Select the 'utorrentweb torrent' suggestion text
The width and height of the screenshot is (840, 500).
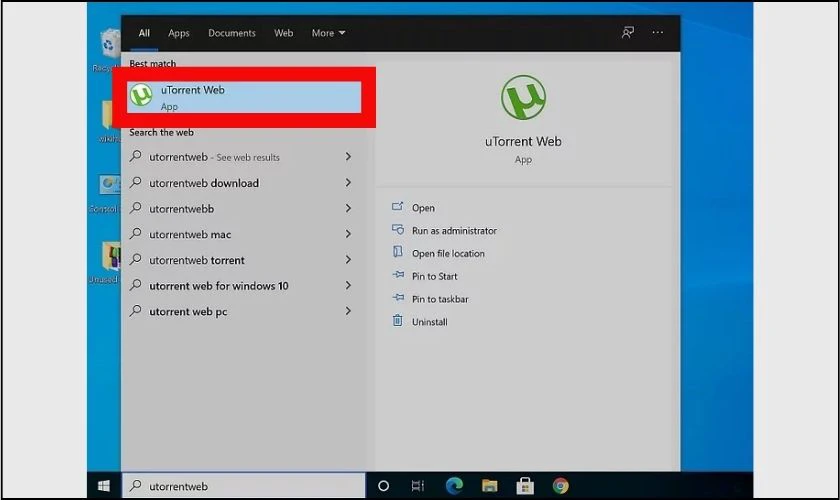197,260
